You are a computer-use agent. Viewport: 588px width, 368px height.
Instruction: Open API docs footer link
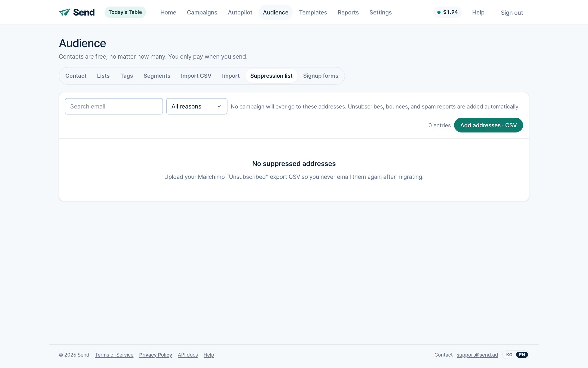[x=188, y=355]
